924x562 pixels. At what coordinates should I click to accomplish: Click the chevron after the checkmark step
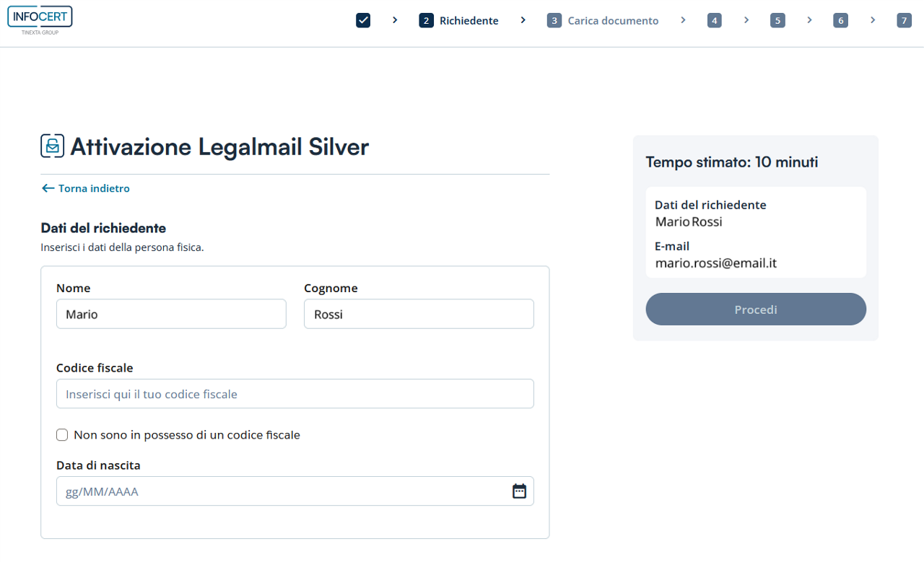click(x=395, y=20)
